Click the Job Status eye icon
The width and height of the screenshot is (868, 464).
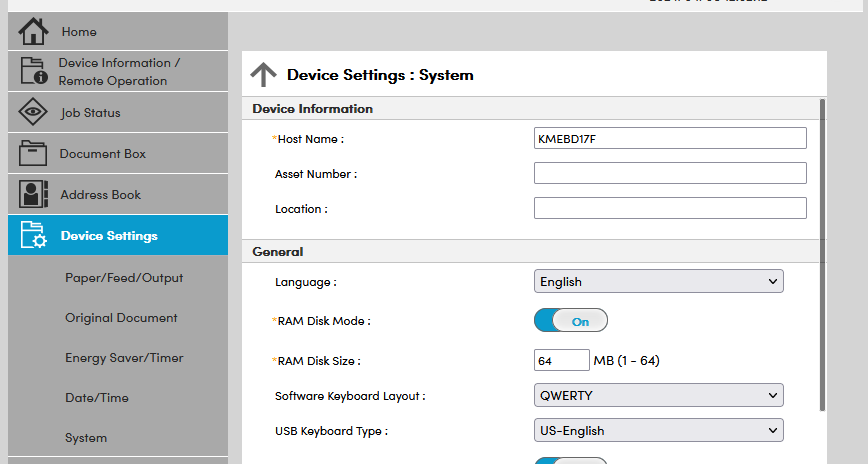(x=33, y=113)
